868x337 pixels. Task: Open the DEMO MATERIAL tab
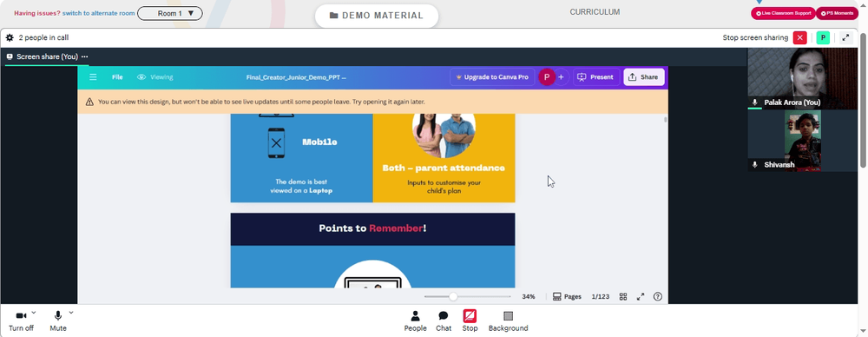[x=377, y=16]
